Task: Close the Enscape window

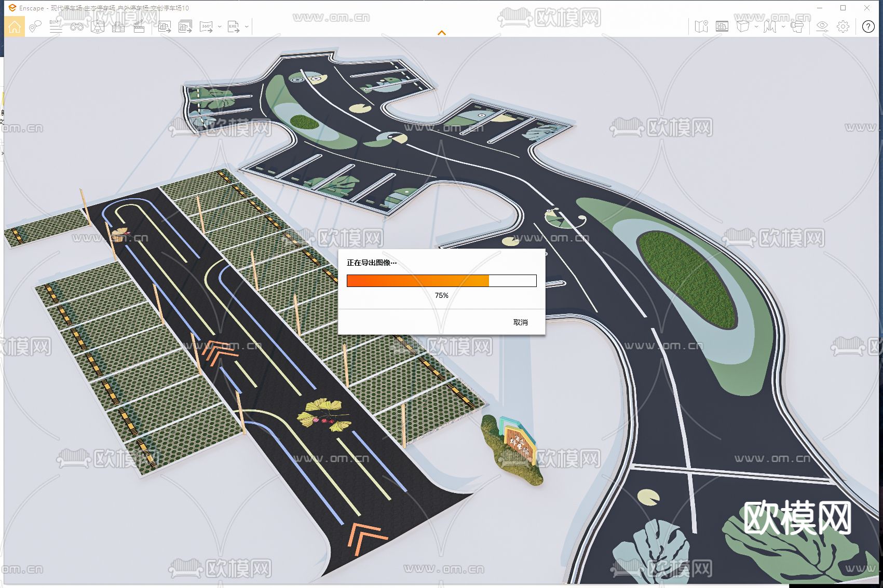Action: [x=867, y=8]
